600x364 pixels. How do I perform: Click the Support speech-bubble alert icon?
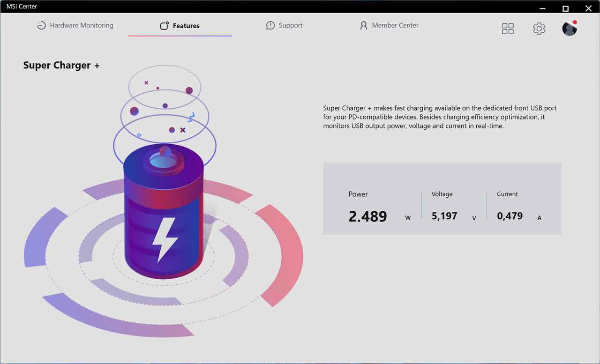(x=270, y=26)
